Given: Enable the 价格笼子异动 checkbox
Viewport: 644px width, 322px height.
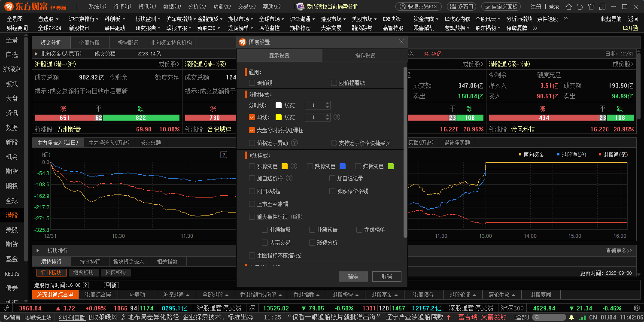Looking at the screenshot, I should pyautogui.click(x=252, y=143).
